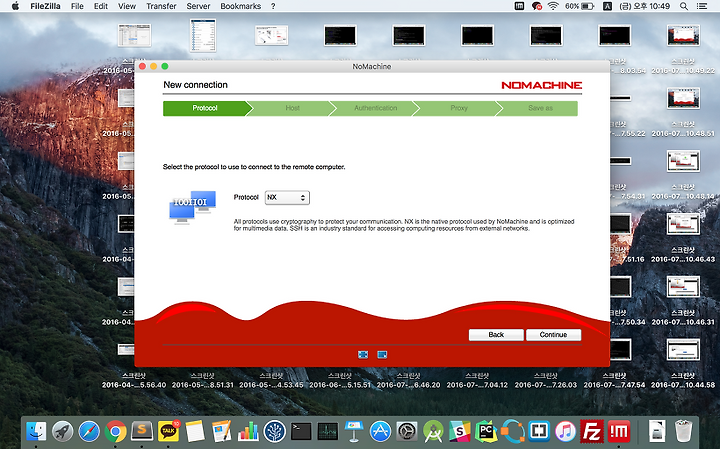Open the Protocol dropdown showing NX
Image resolution: width=720 pixels, height=449 pixels.
coord(287,197)
